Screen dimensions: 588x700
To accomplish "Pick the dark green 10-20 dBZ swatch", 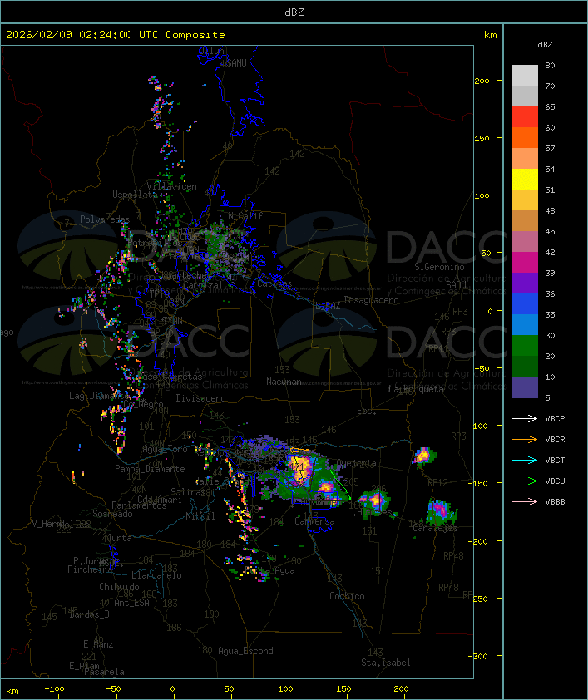I will pos(525,366).
